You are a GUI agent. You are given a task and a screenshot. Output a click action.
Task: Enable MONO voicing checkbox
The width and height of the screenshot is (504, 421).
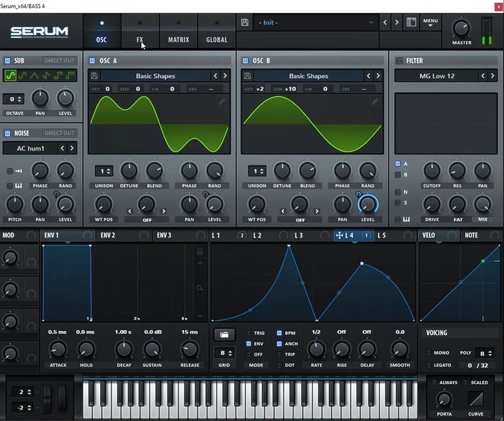(428, 353)
